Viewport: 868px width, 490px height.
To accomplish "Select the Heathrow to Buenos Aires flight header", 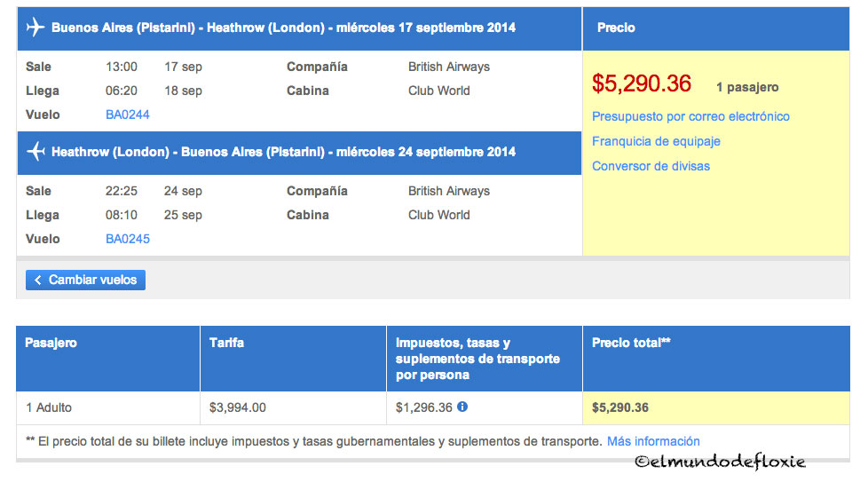I will click(x=299, y=153).
